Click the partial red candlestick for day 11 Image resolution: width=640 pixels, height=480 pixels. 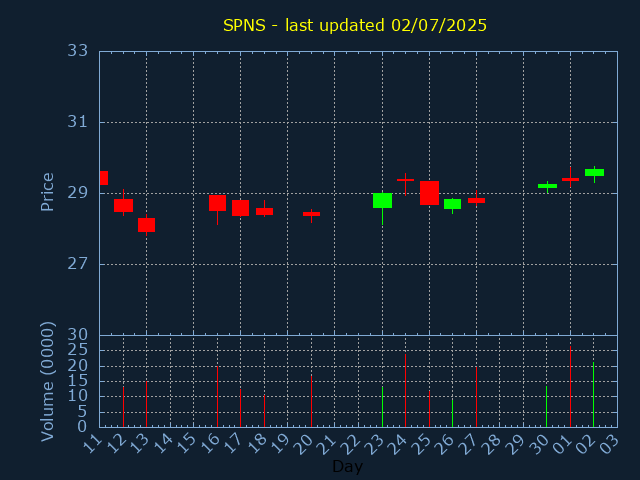pyautogui.click(x=104, y=178)
